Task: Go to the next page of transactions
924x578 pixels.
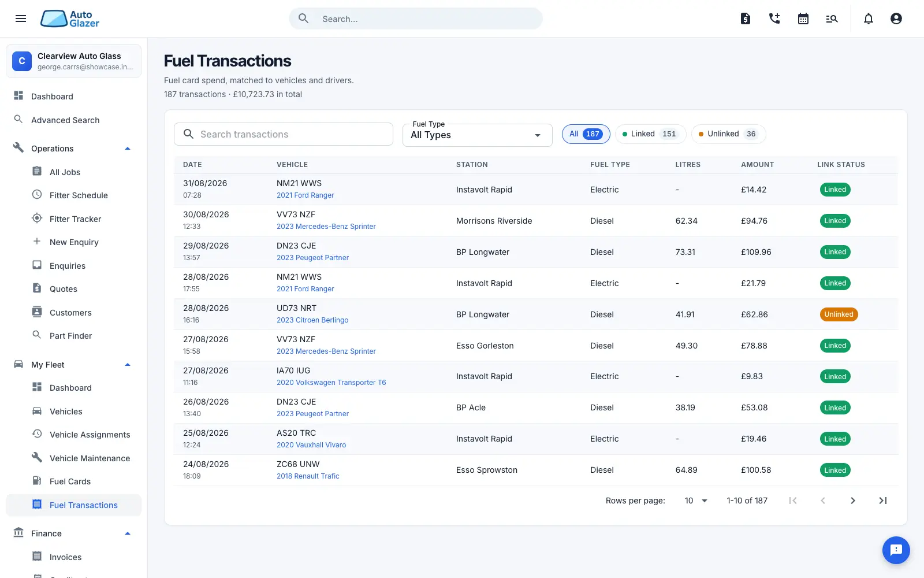Action: point(853,501)
